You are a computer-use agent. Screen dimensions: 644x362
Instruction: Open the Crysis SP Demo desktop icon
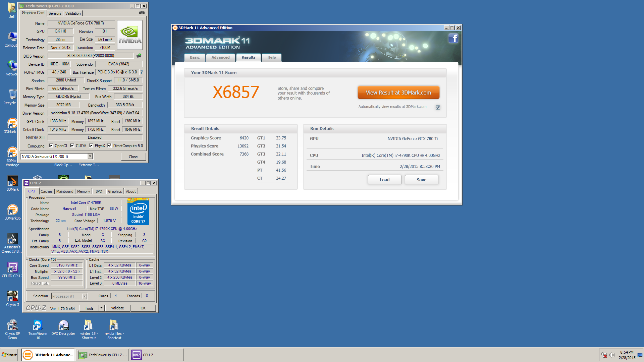[12, 329]
